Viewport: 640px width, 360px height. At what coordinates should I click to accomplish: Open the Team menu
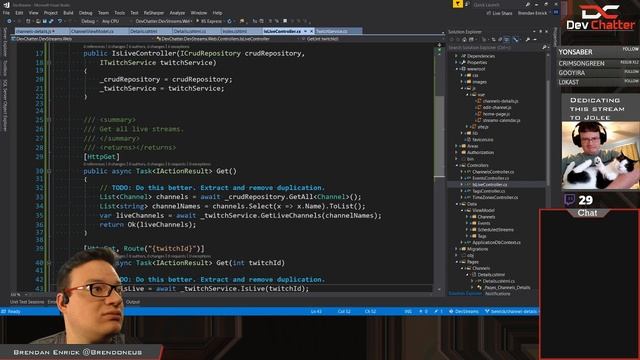click(x=103, y=13)
